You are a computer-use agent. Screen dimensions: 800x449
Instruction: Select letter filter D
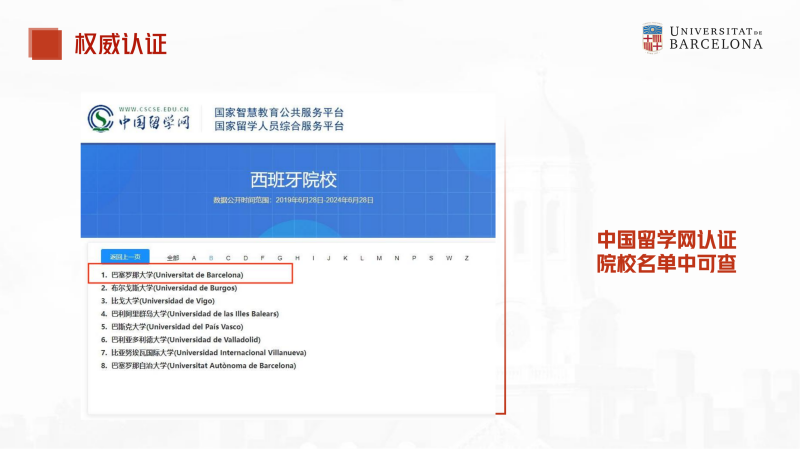(245, 258)
